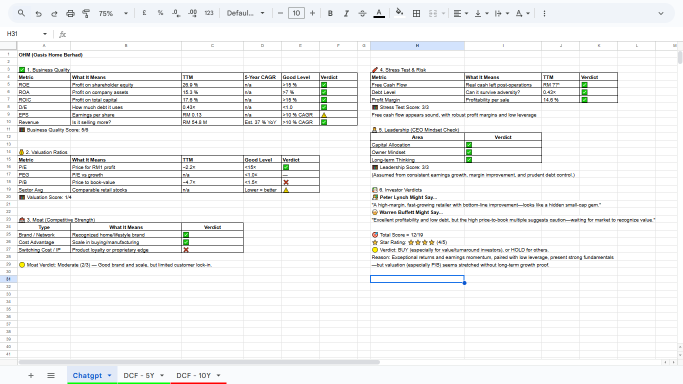Open the font family dropdown
The width and height of the screenshot is (683, 384).
[x=246, y=13]
